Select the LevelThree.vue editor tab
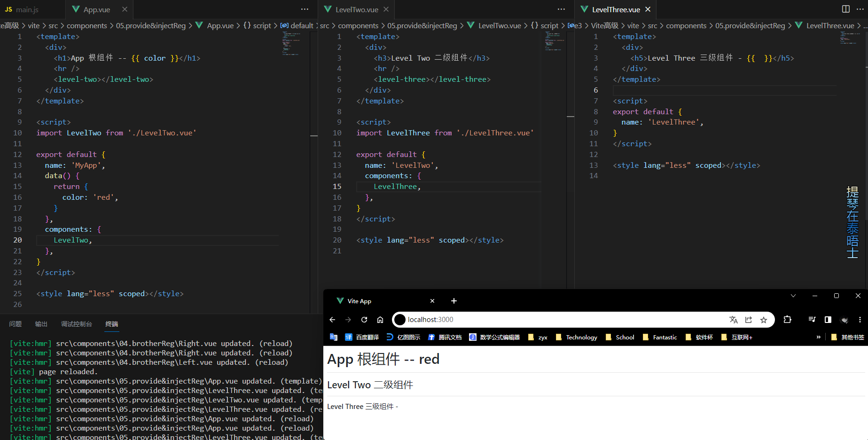 pyautogui.click(x=616, y=9)
